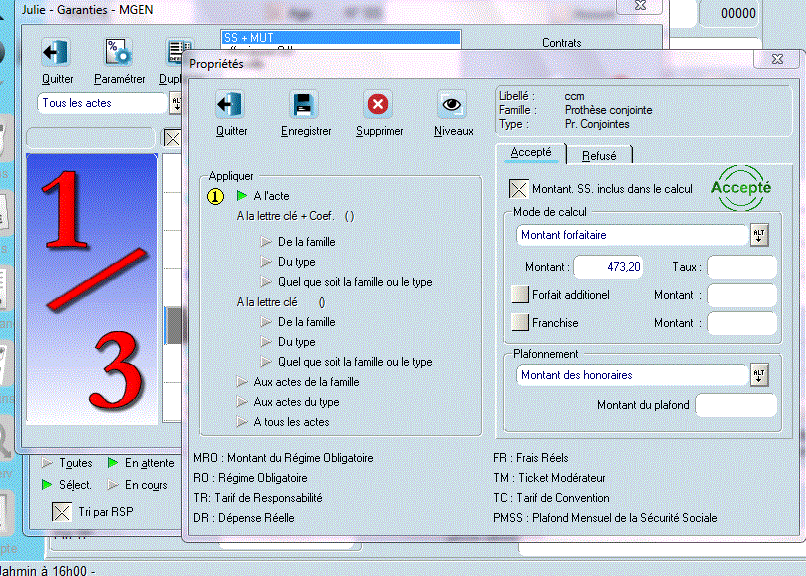Select A tous les actes option
806x576 pixels.
(291, 422)
